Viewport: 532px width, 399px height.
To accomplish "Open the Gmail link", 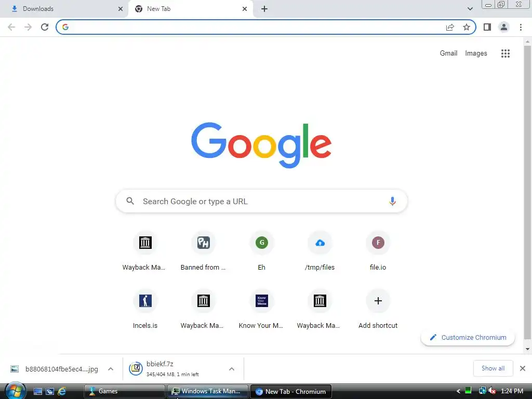I will [x=448, y=54].
